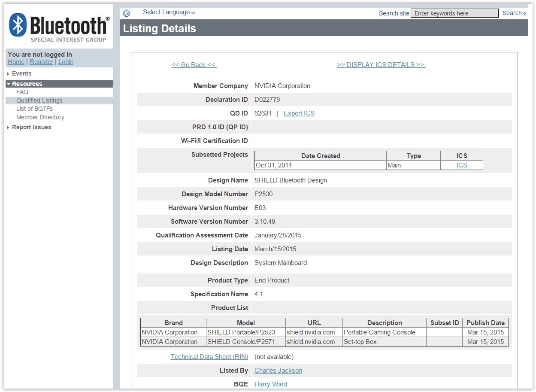This screenshot has height=392, width=536.
Task: Click the Declaration ID value D022779
Action: click(x=267, y=100)
